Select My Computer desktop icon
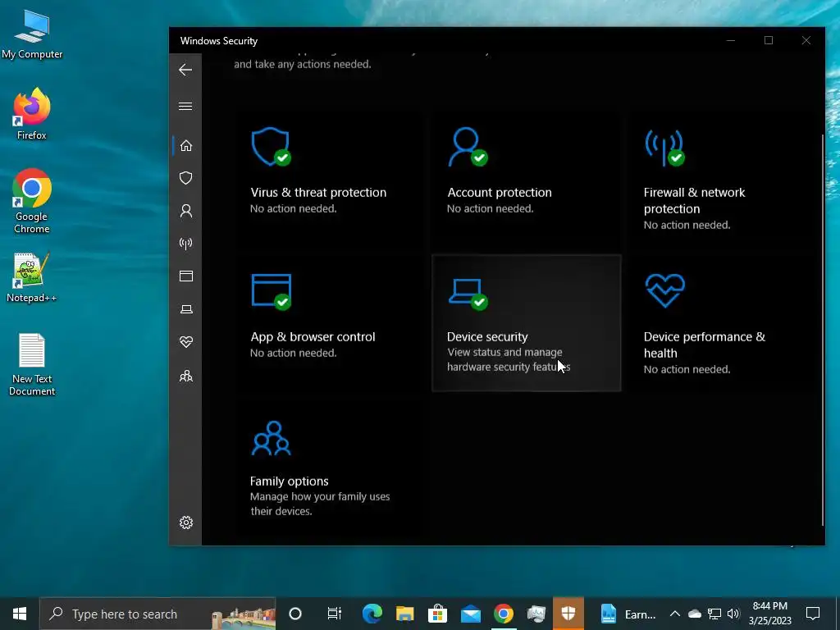The width and height of the screenshot is (840, 630). tap(32, 34)
